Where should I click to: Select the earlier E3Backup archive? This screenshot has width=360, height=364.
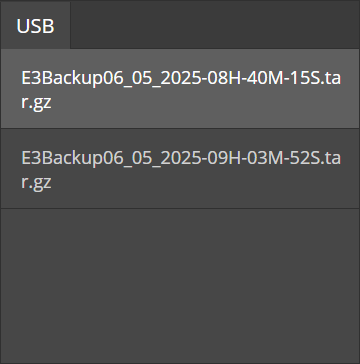pos(180,88)
